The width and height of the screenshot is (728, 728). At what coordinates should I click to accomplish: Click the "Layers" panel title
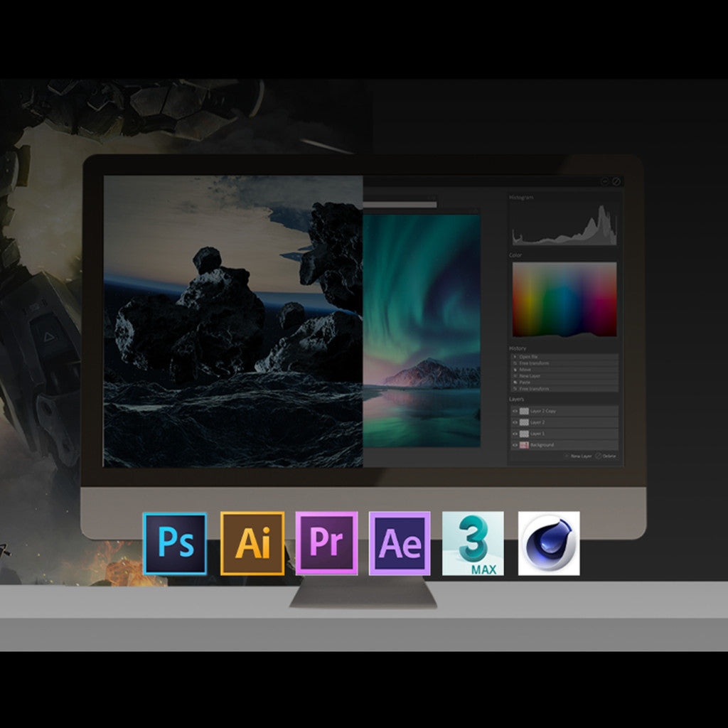pos(516,399)
